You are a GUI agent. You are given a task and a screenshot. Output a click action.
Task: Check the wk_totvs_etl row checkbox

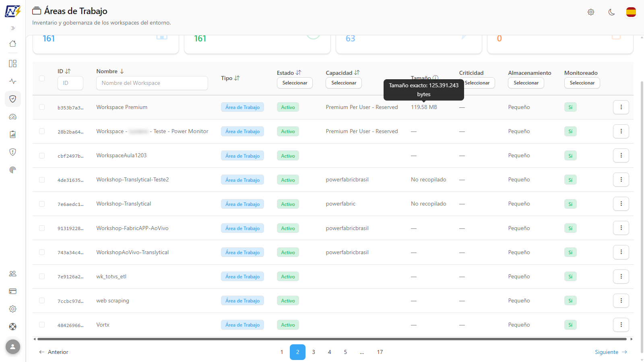point(42,276)
